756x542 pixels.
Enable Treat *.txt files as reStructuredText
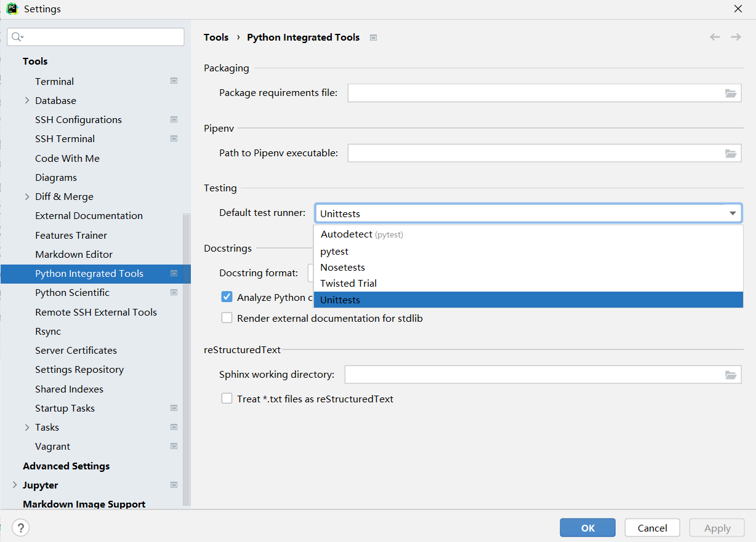coord(227,399)
